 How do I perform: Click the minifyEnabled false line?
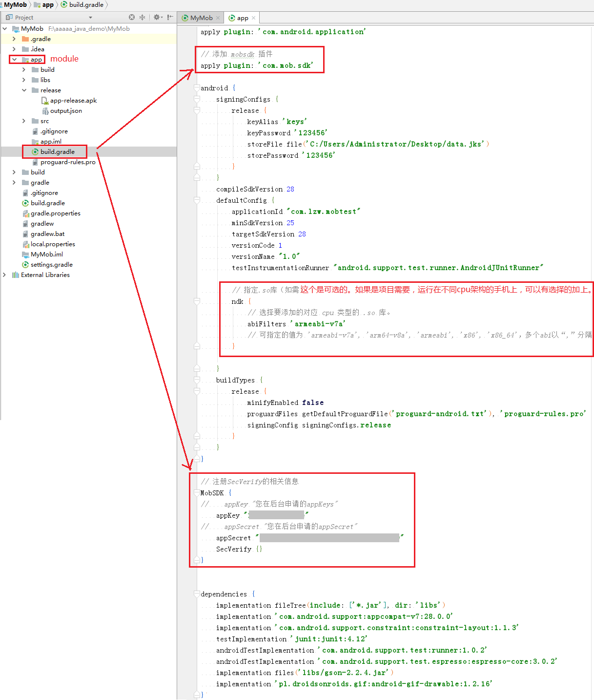click(x=286, y=403)
